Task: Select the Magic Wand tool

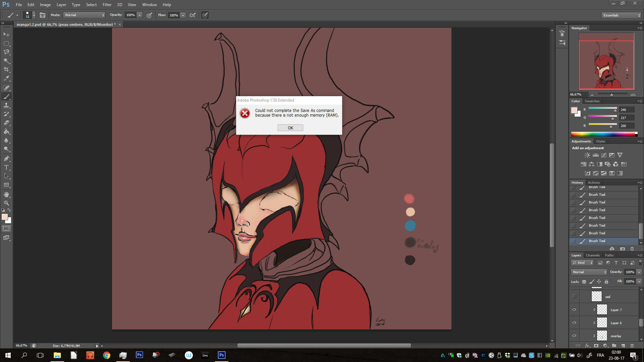Action: tap(6, 61)
